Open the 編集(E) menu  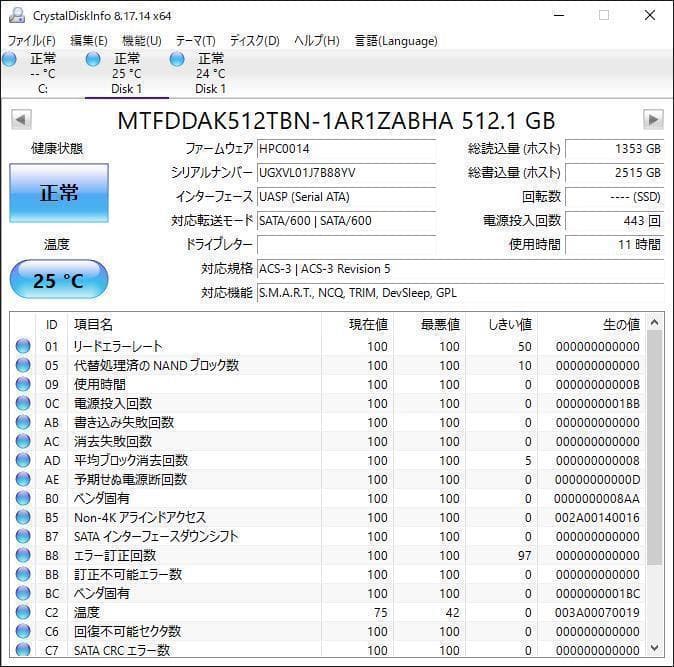pos(89,41)
